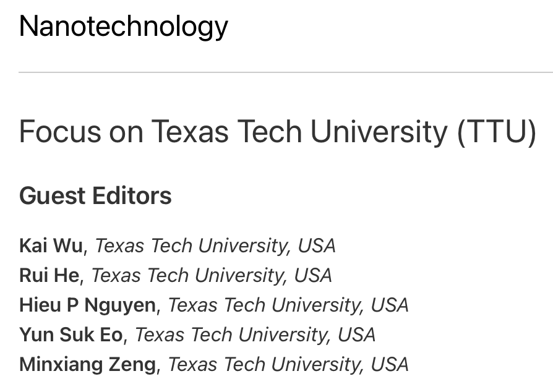The height and width of the screenshot is (392, 553).
Task: Open guest editor Kai Wu's name
Action: pyautogui.click(x=50, y=245)
